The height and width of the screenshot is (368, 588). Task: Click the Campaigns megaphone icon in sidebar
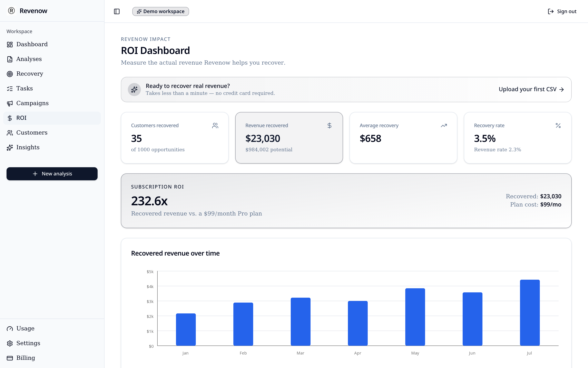(x=10, y=103)
